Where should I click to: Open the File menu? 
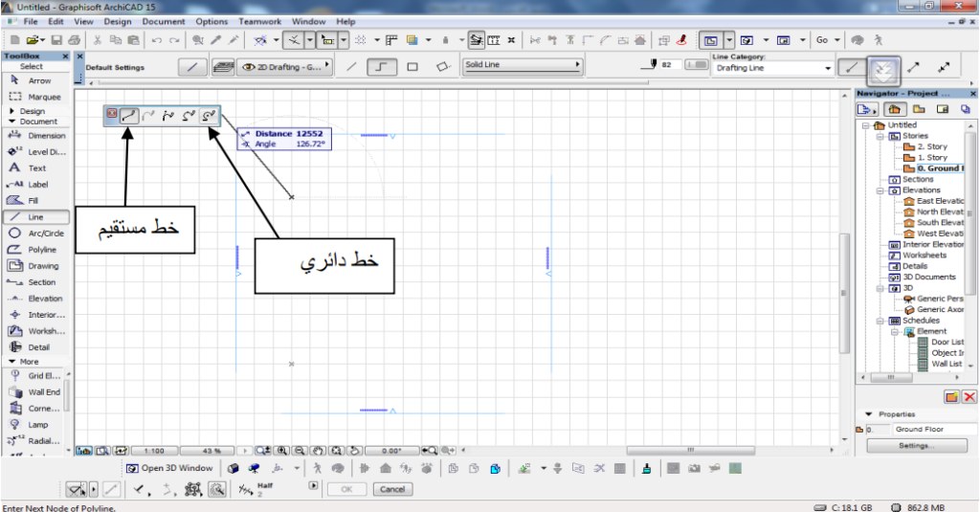[x=31, y=21]
